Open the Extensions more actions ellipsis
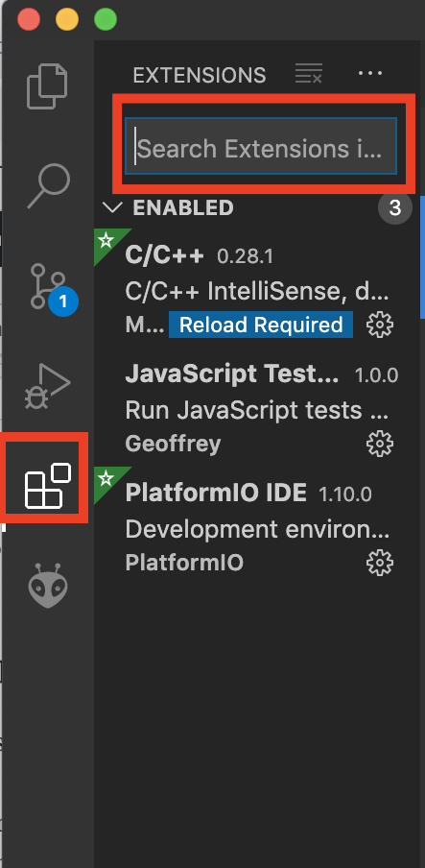This screenshot has width=425, height=868. (370, 74)
